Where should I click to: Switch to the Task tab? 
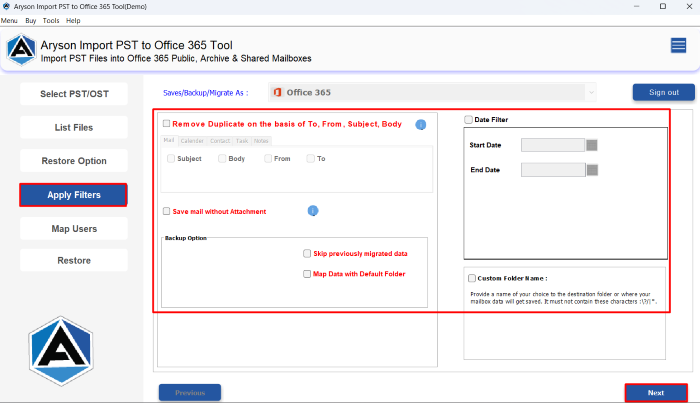242,141
